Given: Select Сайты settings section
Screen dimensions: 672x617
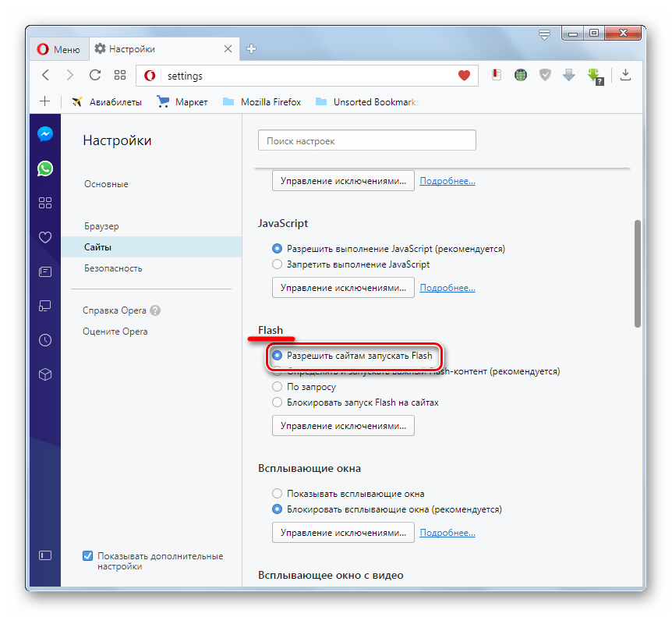Looking at the screenshot, I should [x=151, y=247].
